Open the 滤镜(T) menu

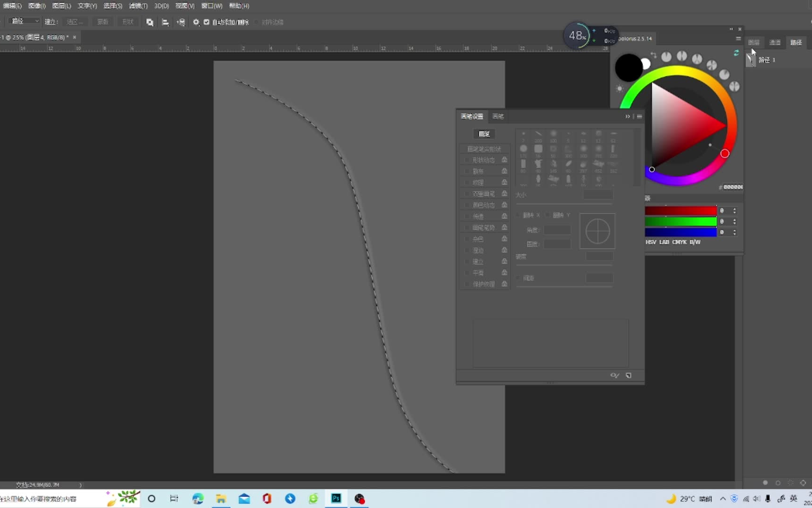138,6
